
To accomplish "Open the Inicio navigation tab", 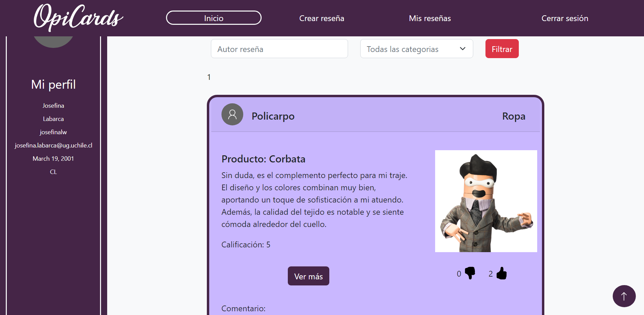I will pyautogui.click(x=214, y=18).
